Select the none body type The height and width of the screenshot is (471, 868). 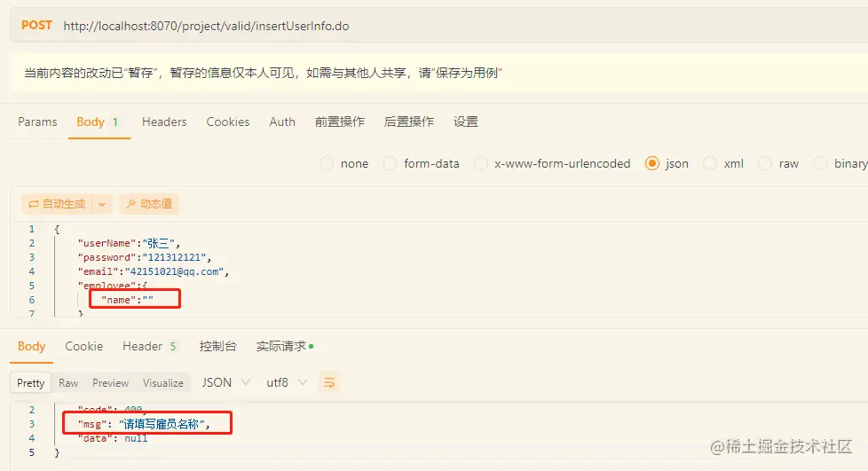pos(344,163)
